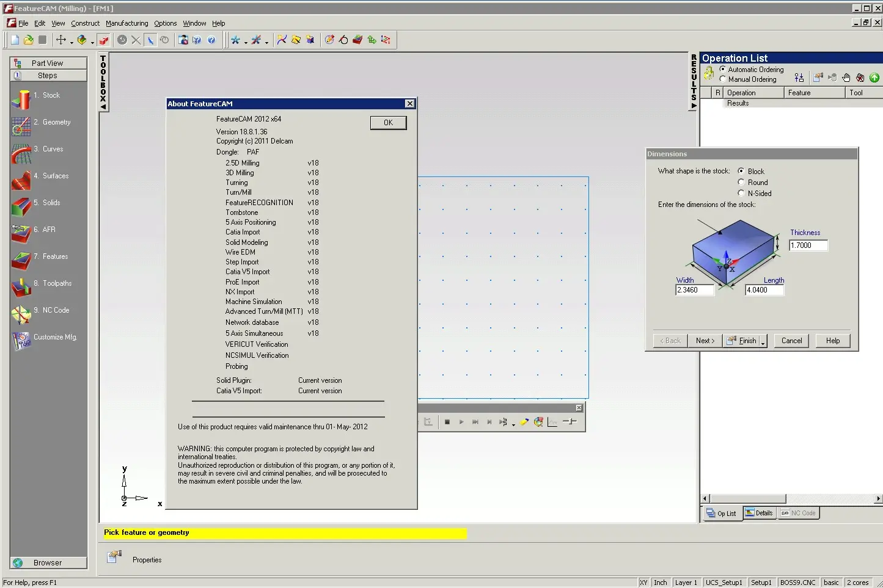Switch to the Details tab
The height and width of the screenshot is (588, 883).
click(759, 513)
